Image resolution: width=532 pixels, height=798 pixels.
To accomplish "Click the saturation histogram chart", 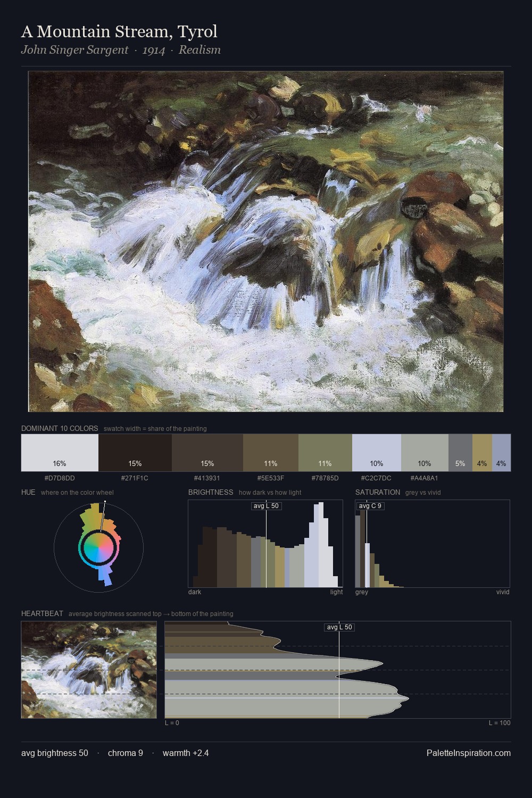I will [433, 544].
